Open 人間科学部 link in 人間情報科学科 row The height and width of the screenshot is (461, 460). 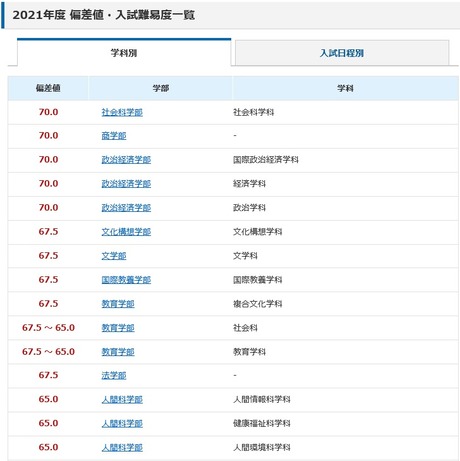122,399
